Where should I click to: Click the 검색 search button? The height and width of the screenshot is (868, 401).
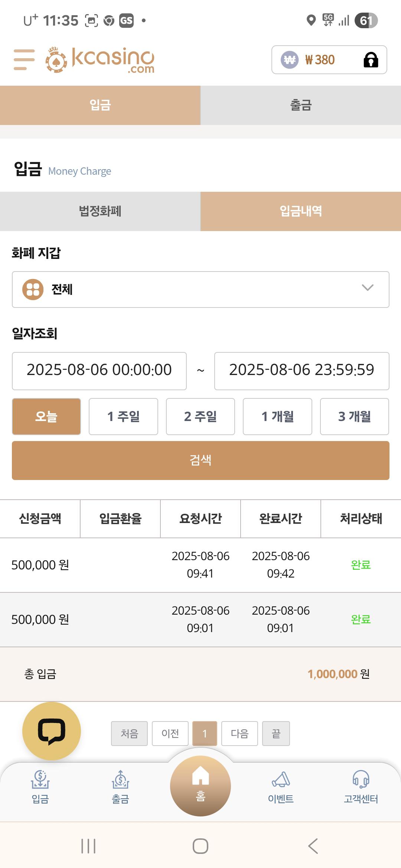[200, 460]
